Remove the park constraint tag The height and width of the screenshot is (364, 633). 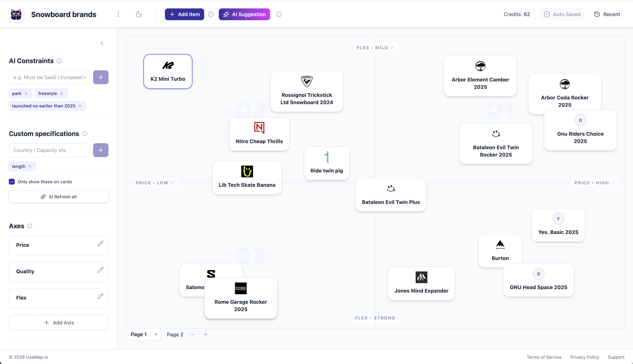click(x=27, y=93)
